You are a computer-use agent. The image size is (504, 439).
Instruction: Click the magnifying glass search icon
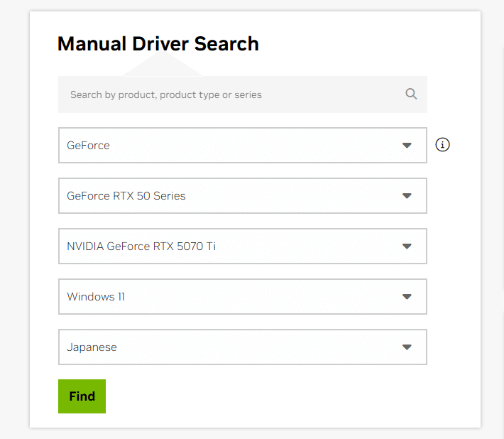[411, 94]
